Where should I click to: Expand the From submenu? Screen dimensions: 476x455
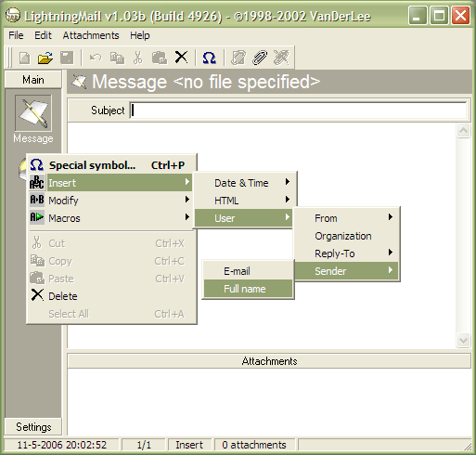pyautogui.click(x=347, y=218)
